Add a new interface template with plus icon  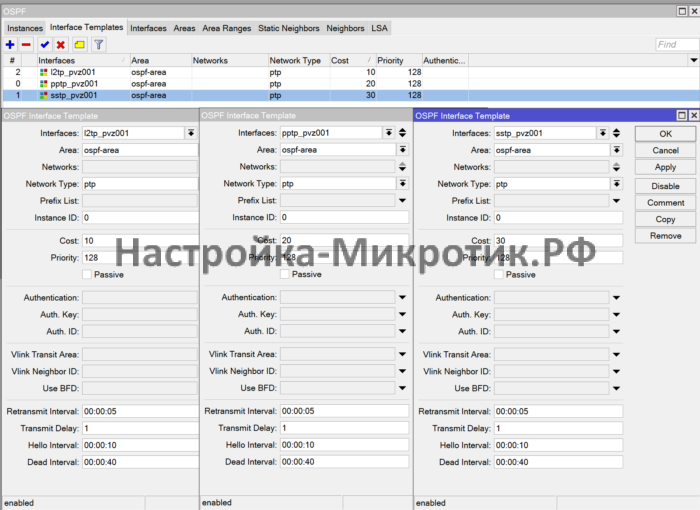click(x=10, y=45)
